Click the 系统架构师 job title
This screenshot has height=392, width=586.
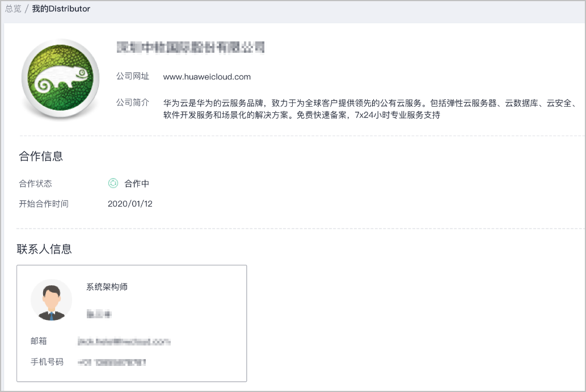107,286
